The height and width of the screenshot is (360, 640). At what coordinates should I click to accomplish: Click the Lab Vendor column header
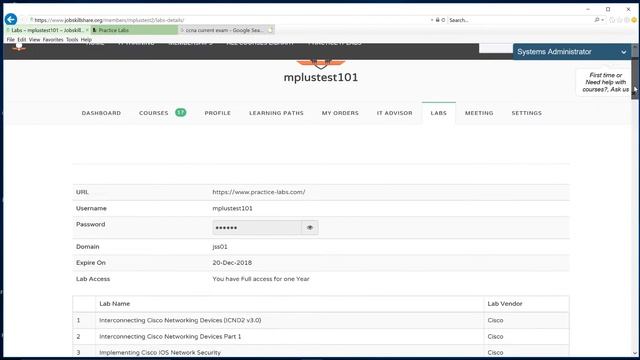(504, 304)
